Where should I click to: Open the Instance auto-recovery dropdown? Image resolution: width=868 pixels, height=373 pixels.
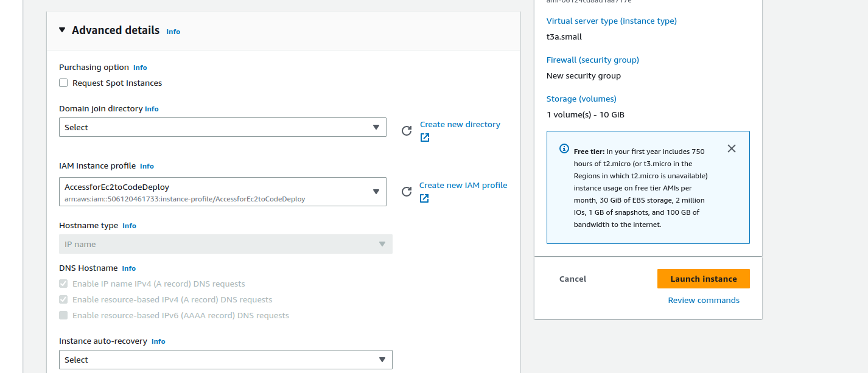(225, 360)
